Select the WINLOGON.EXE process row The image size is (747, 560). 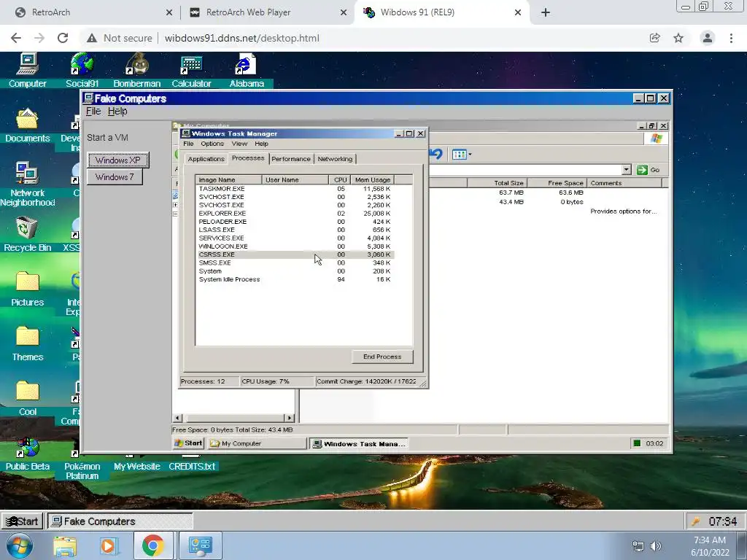point(295,246)
